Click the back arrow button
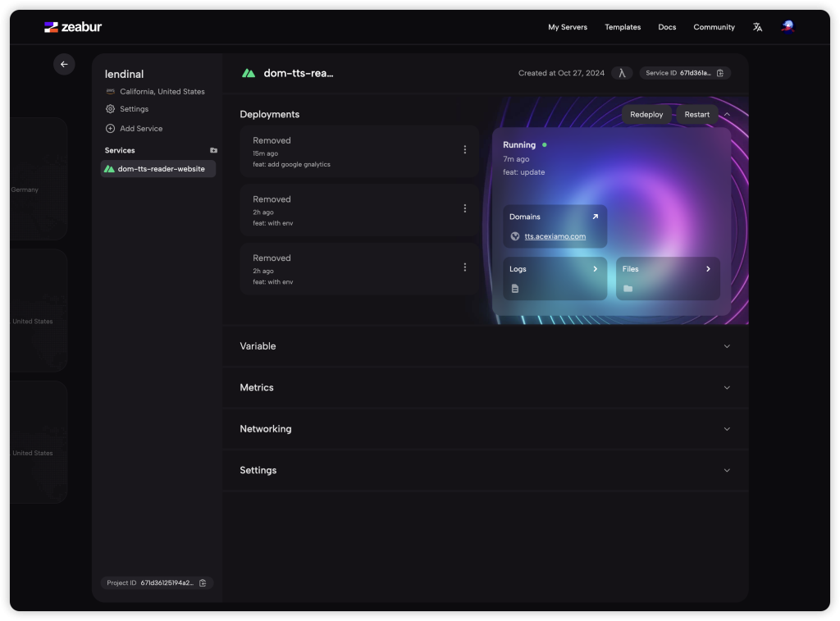 (64, 64)
